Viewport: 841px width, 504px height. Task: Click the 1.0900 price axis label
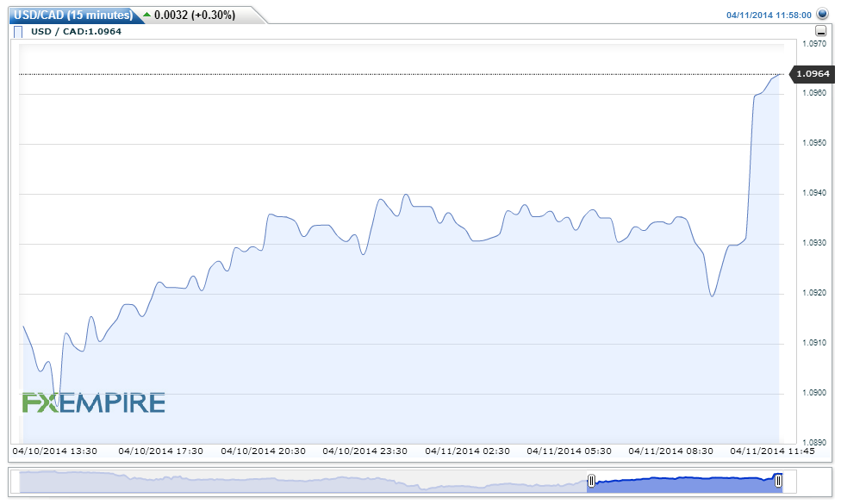coord(814,393)
